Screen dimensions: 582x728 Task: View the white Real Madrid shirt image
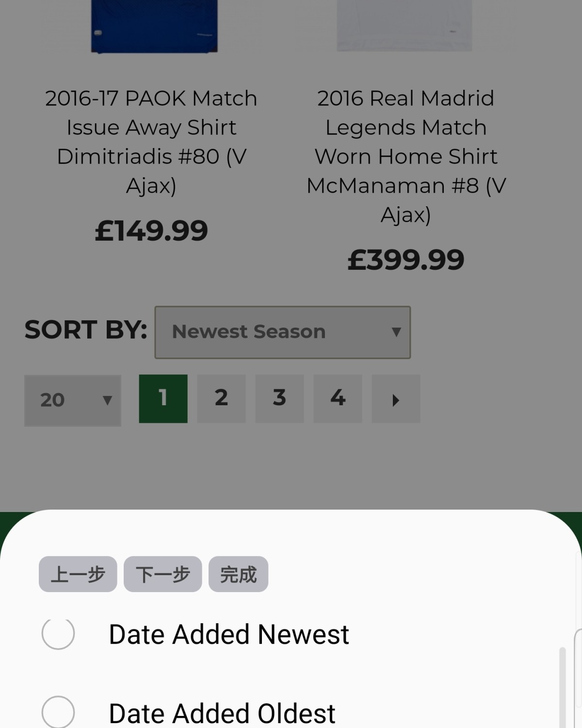pos(404,25)
